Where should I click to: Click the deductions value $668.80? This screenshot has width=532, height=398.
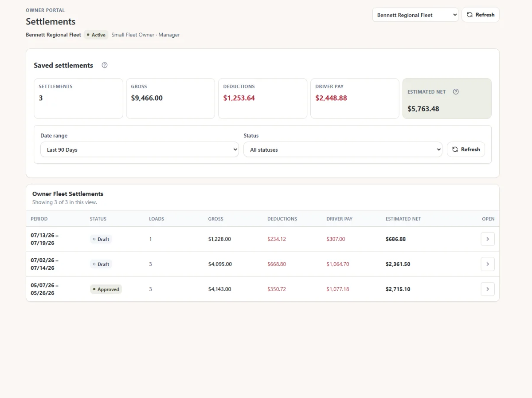(x=277, y=264)
